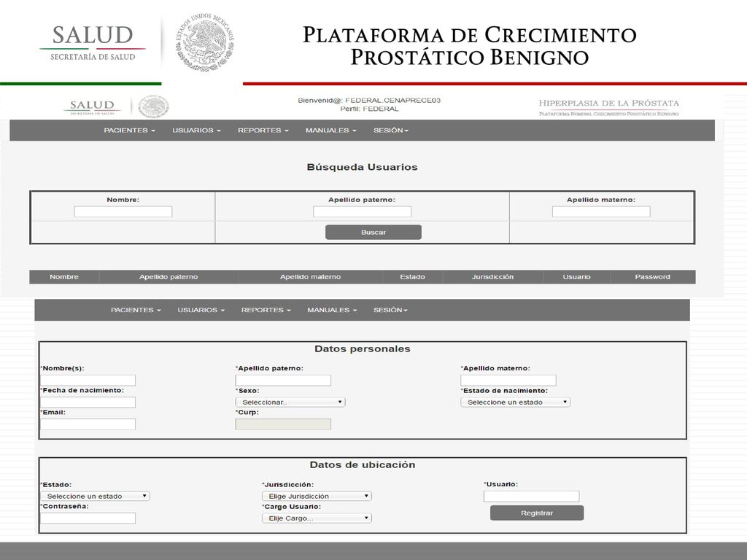Click the large SALUD Secretaría de Salud logo
Image resolution: width=747 pixels, height=560 pixels.
click(93, 42)
